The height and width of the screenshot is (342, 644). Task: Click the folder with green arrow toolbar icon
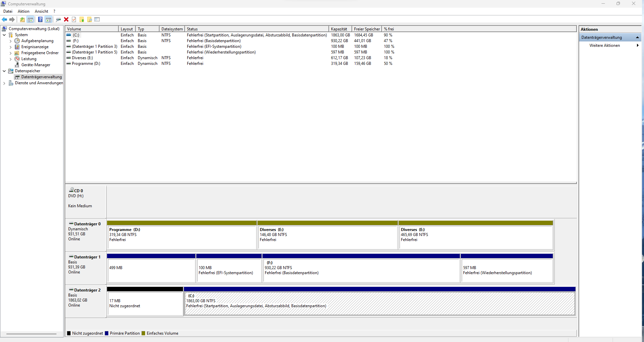click(82, 20)
